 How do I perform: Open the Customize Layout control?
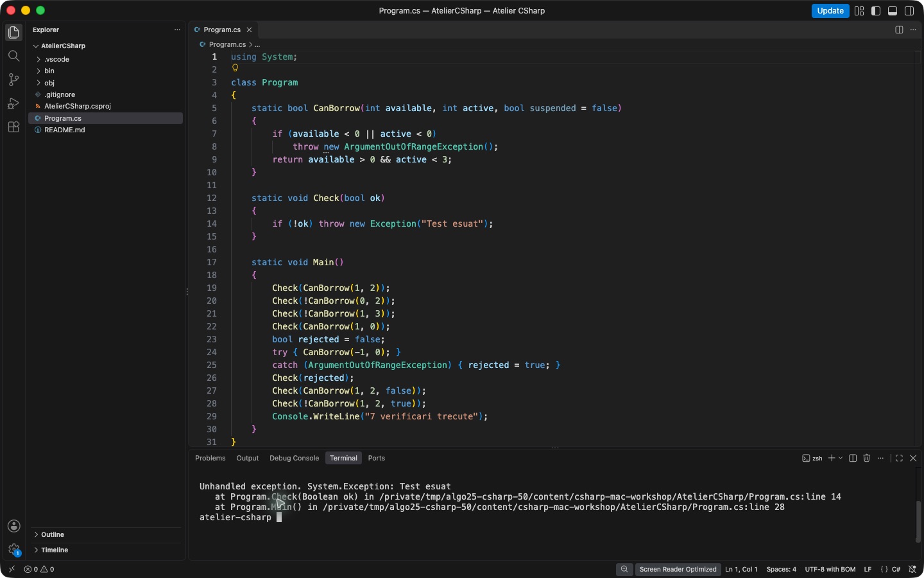click(859, 11)
